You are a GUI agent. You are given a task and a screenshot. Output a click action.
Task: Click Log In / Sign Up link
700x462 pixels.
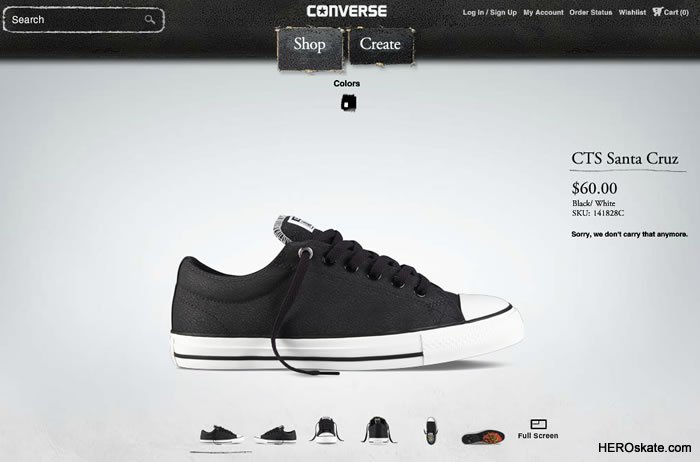click(490, 12)
